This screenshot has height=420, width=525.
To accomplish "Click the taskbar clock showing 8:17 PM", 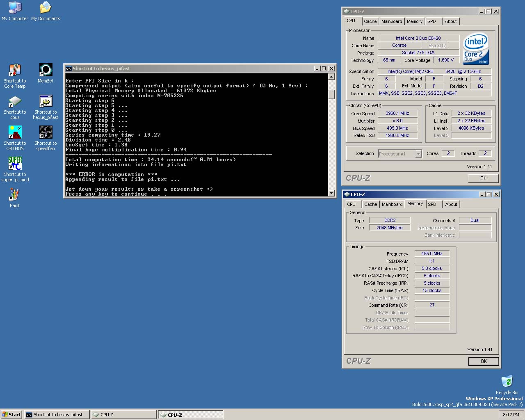I will [x=511, y=415].
